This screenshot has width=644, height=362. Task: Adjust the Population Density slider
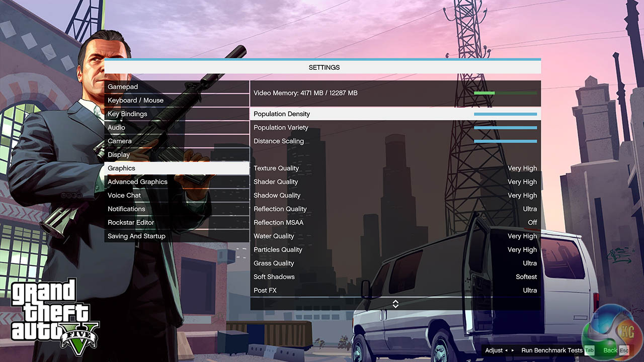tap(505, 114)
